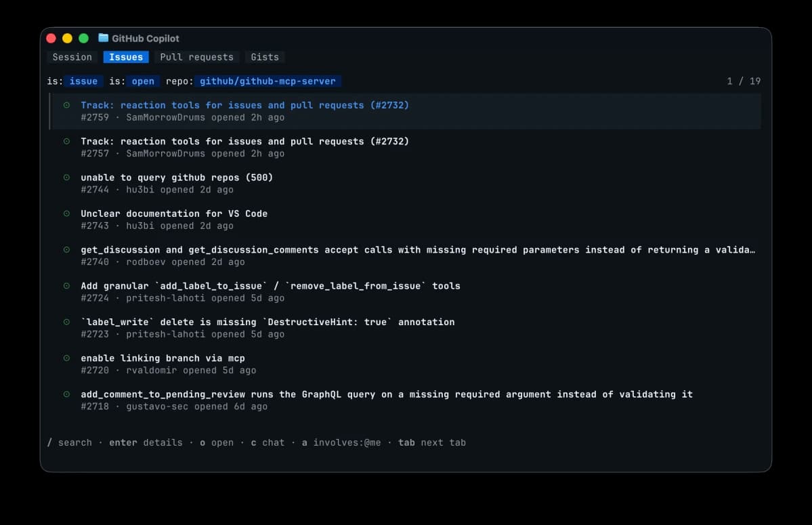Open second 'Track: reaction tools' issue title #2757
Viewport: 812px width, 525px height.
[x=244, y=142]
